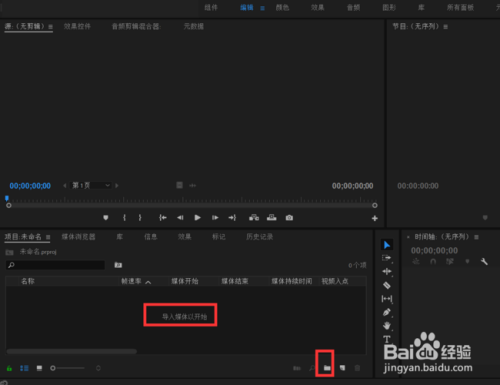The height and width of the screenshot is (385, 500).
Task: Go to next page arrow beside 第1页
Action: coord(117,185)
